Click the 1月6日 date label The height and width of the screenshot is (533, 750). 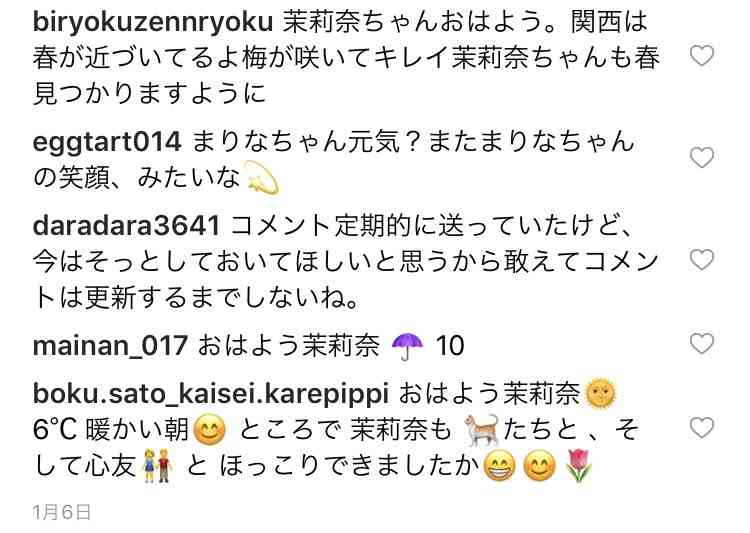point(62,512)
